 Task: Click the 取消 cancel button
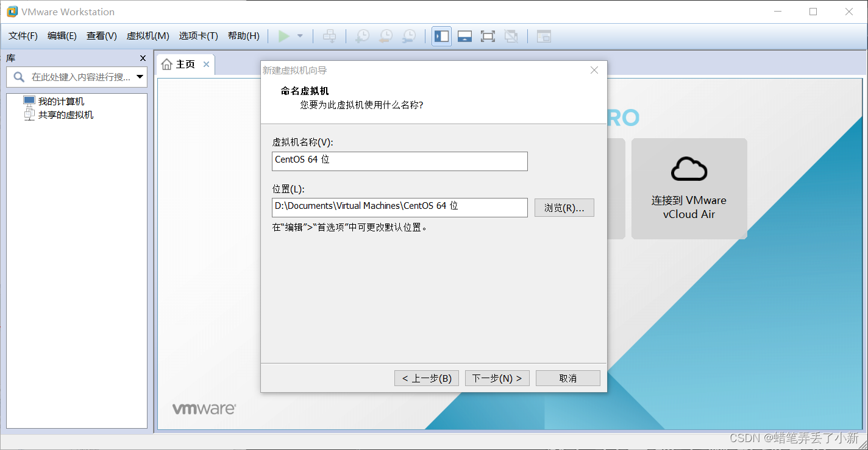pyautogui.click(x=568, y=378)
